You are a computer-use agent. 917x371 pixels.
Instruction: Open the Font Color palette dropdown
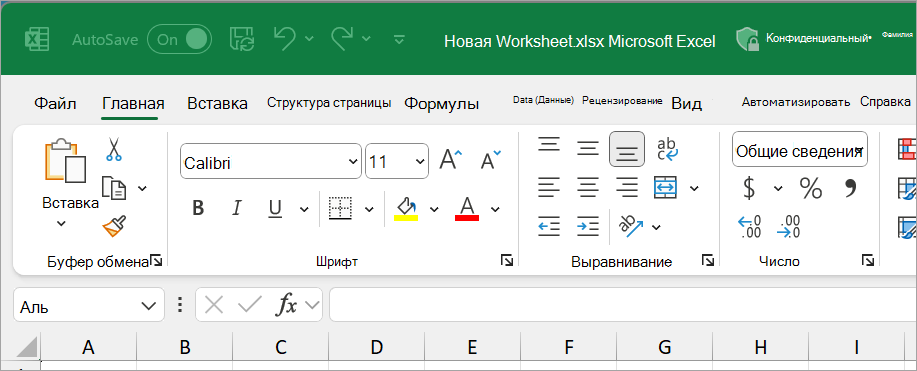point(495,209)
